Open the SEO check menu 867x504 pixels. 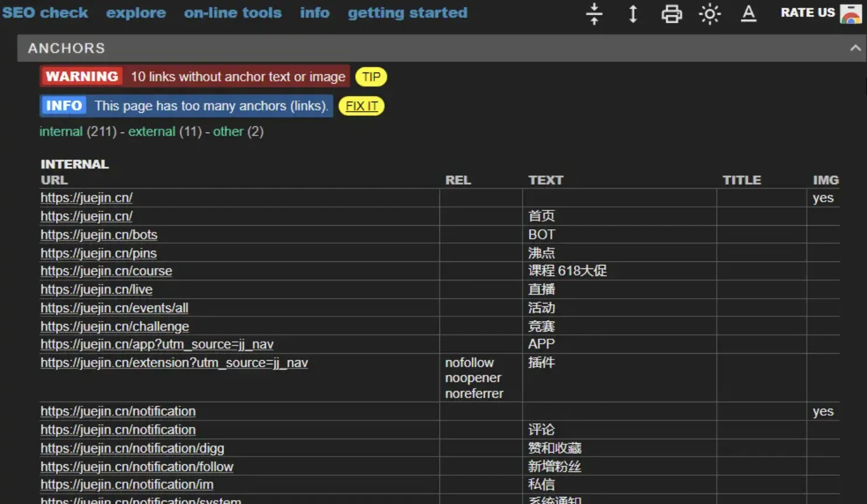coord(45,13)
